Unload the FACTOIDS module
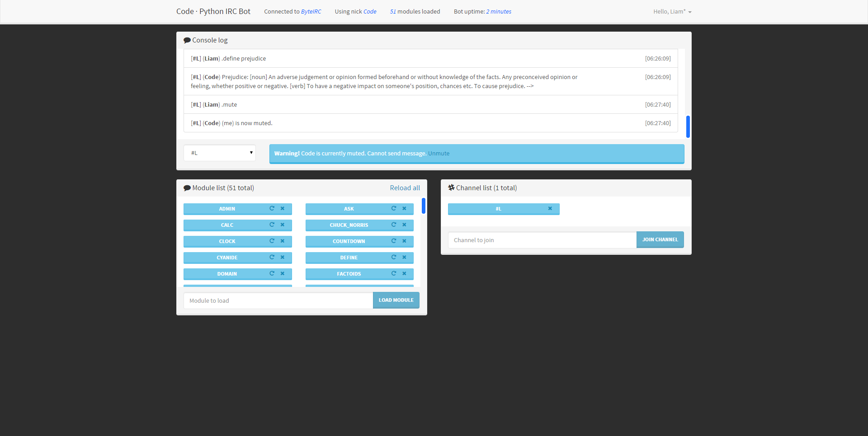Image resolution: width=868 pixels, height=436 pixels. pyautogui.click(x=404, y=274)
